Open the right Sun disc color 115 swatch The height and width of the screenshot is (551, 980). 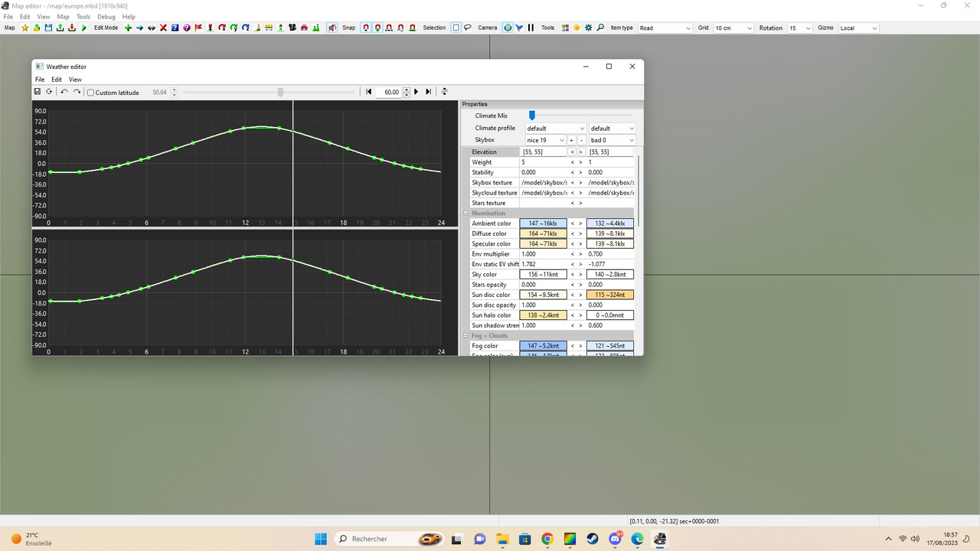click(610, 295)
